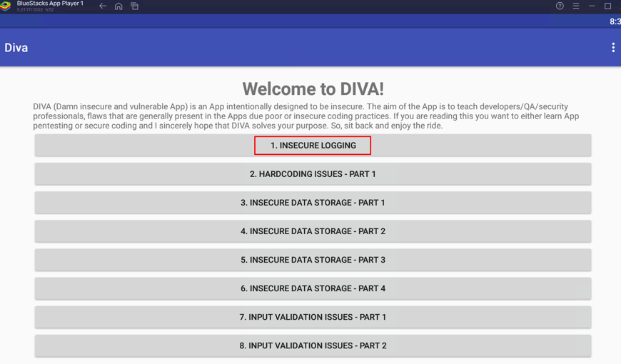
Task: Open 1. Insecure Logging challenge
Action: (x=313, y=146)
